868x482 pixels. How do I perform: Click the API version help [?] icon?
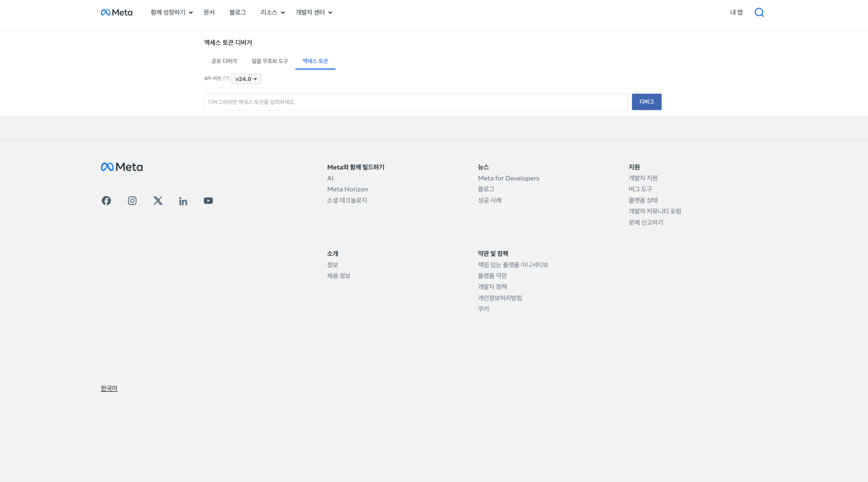[226, 78]
